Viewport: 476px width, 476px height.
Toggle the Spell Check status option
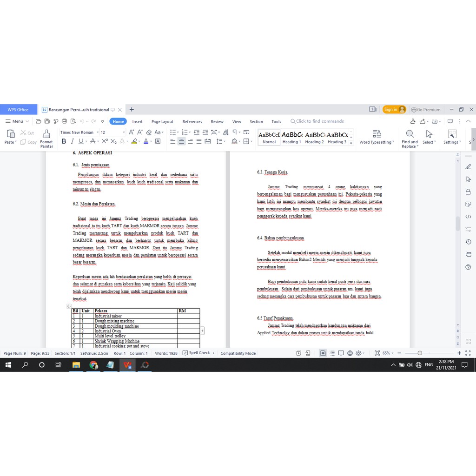point(199,353)
